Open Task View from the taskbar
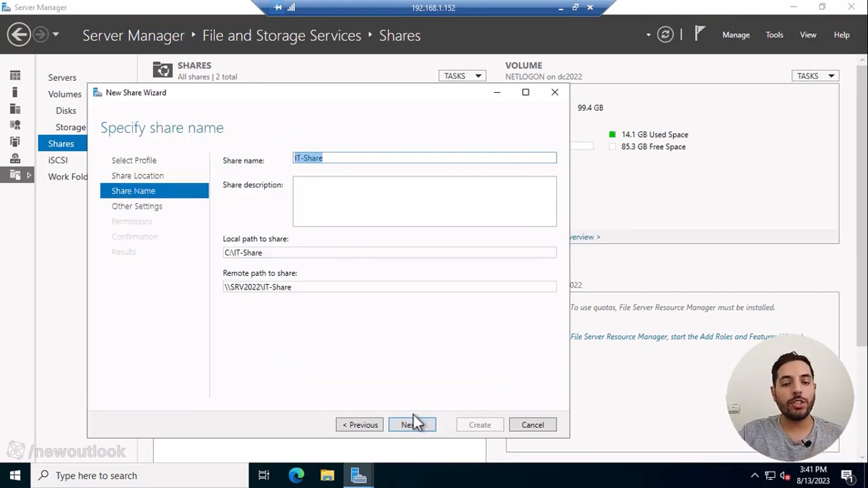The height and width of the screenshot is (488, 868). [264, 475]
